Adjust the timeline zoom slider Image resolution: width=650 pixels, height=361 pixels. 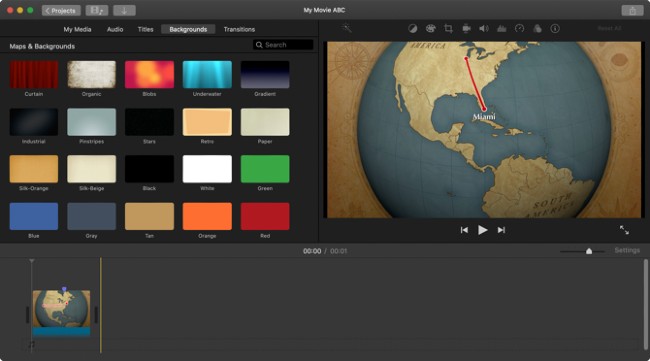point(589,251)
